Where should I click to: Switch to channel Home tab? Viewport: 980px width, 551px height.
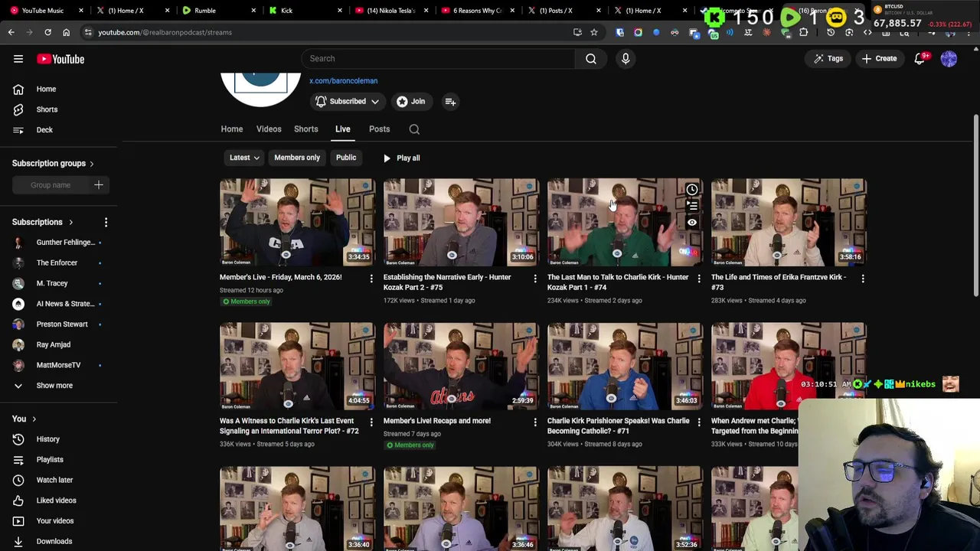[232, 129]
